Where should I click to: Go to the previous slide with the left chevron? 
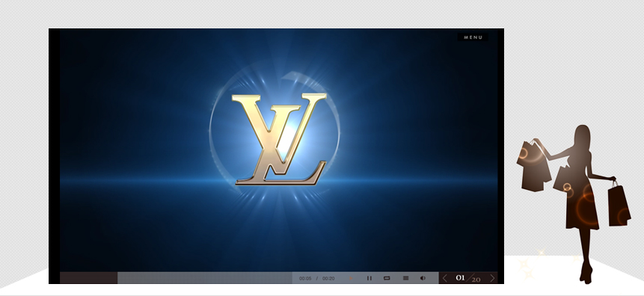445,278
